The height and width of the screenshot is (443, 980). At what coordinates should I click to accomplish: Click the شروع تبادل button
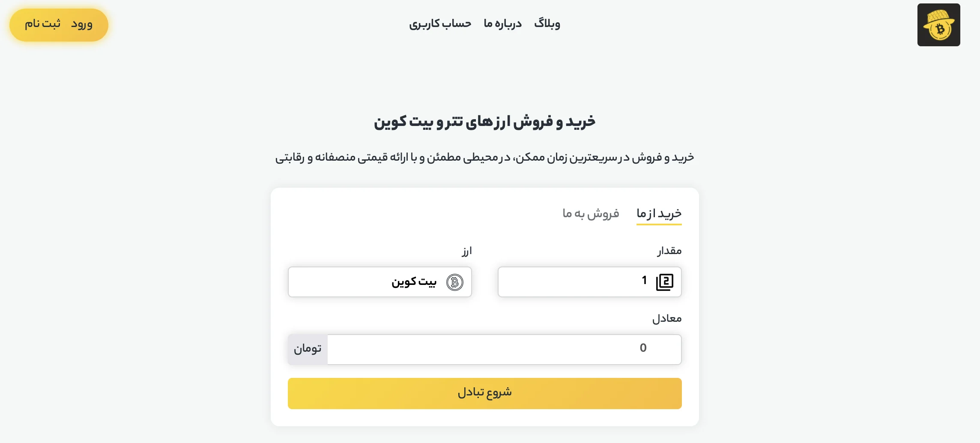(x=484, y=393)
